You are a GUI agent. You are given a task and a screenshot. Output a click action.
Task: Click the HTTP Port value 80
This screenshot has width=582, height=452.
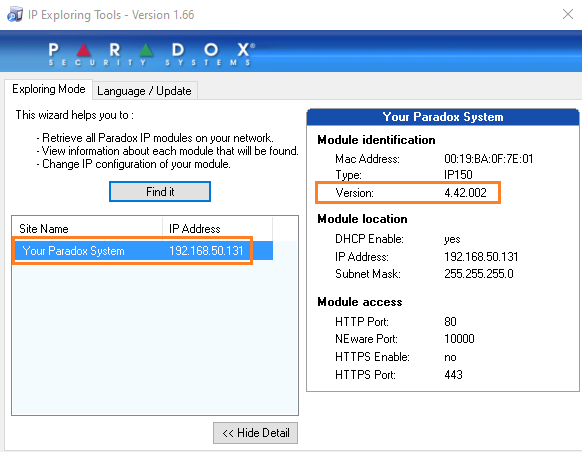click(x=450, y=321)
